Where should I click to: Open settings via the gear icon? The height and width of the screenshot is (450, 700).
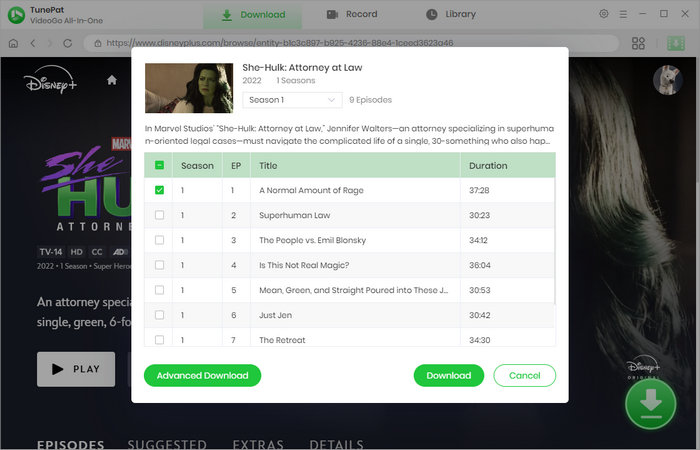click(x=604, y=14)
